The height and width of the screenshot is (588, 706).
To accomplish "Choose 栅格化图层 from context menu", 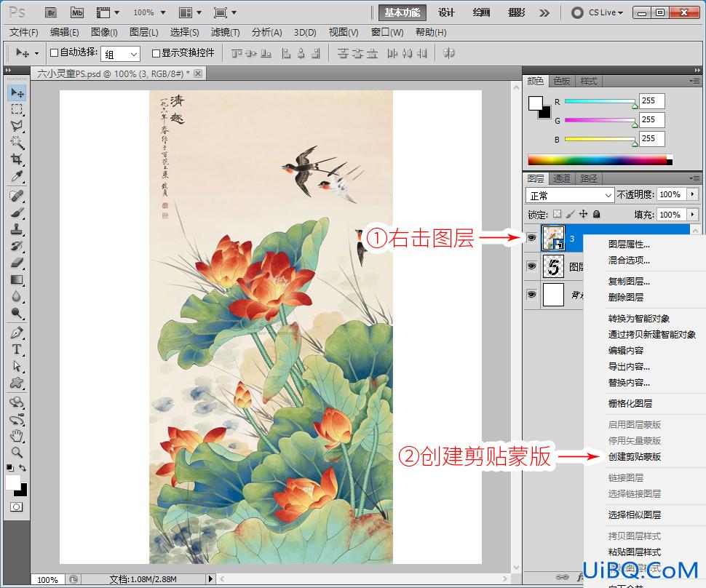I will [630, 403].
